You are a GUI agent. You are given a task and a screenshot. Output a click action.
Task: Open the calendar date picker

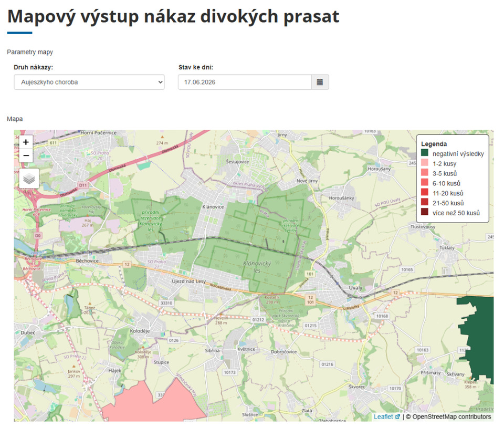point(320,82)
